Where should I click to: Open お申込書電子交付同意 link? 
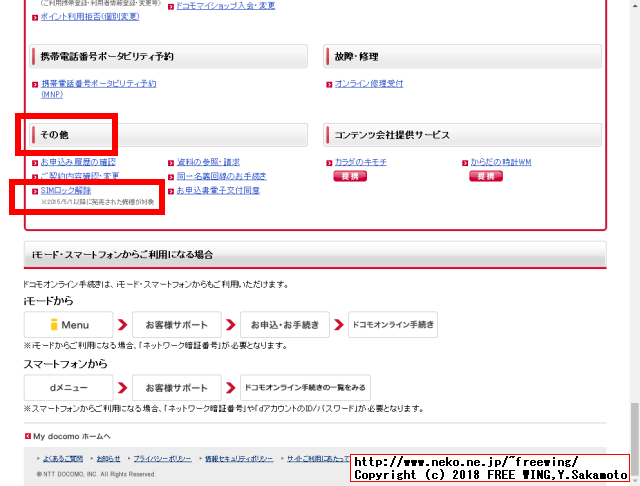point(218,190)
